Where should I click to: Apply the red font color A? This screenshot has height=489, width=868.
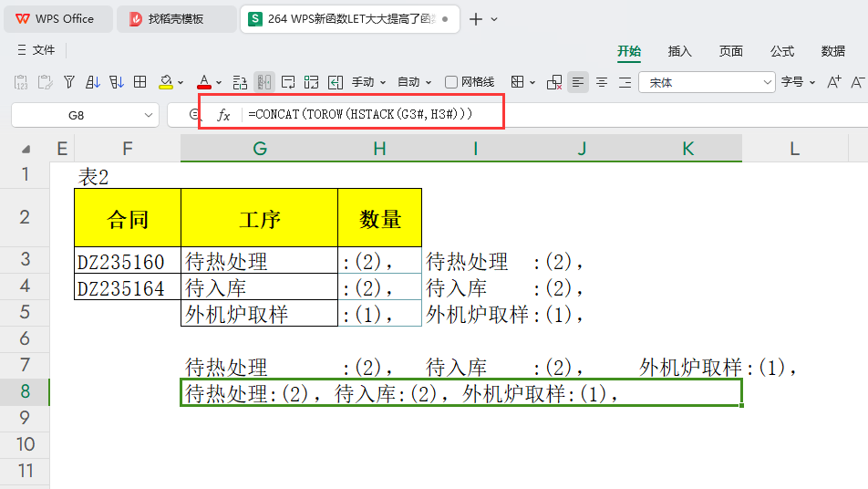(x=204, y=82)
